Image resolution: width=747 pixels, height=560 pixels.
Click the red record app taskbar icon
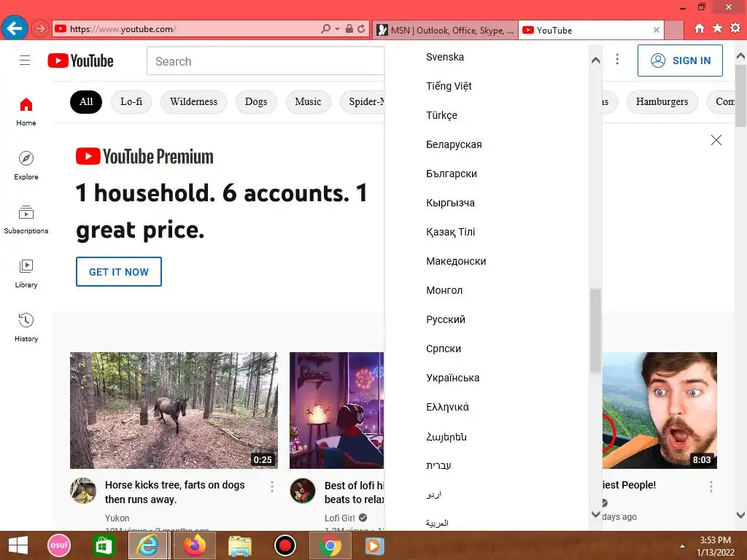pos(285,545)
